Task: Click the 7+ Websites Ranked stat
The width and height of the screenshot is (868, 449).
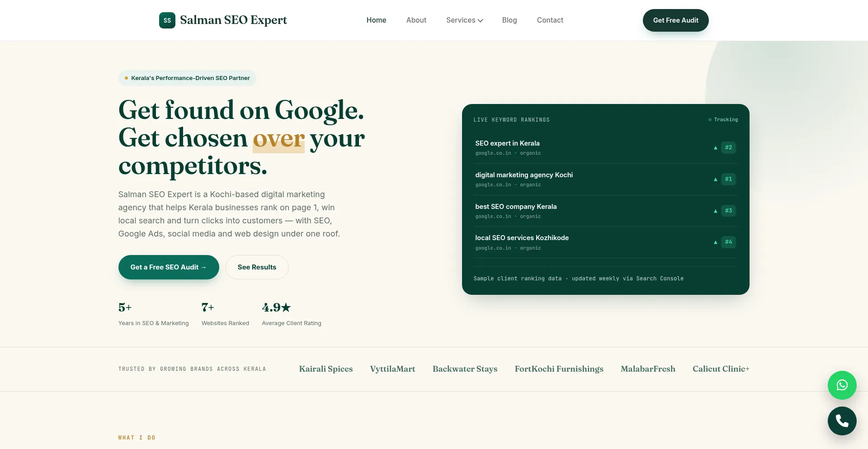Action: (x=225, y=314)
